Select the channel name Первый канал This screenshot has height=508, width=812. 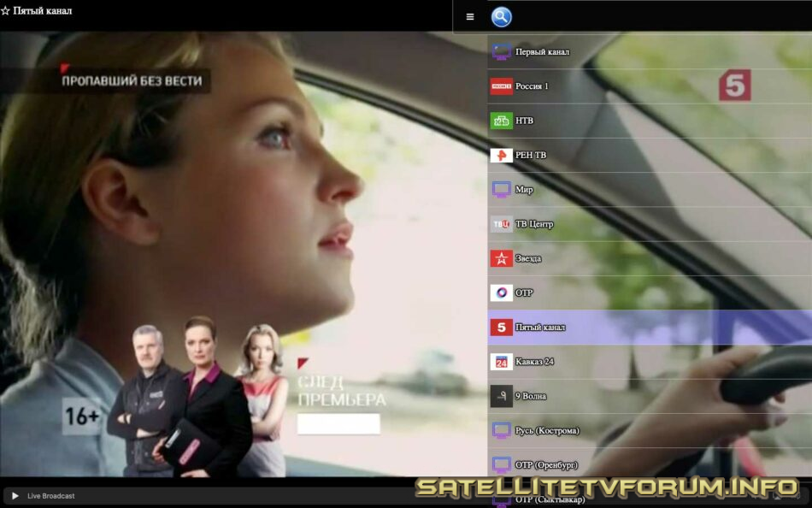point(542,52)
